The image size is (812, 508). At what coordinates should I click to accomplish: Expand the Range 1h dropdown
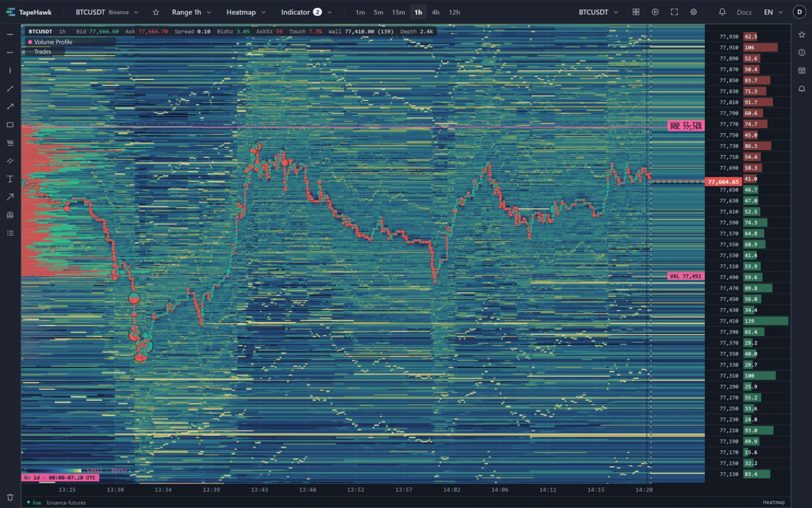point(191,12)
